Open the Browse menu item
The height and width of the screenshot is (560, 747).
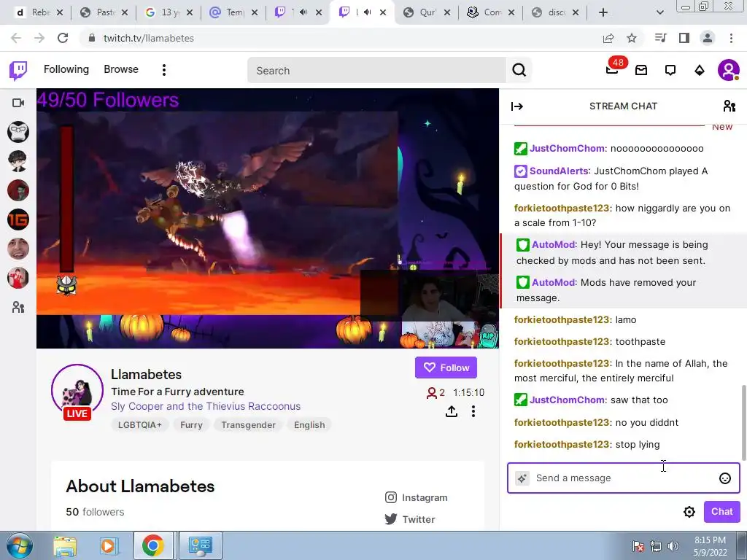point(121,69)
